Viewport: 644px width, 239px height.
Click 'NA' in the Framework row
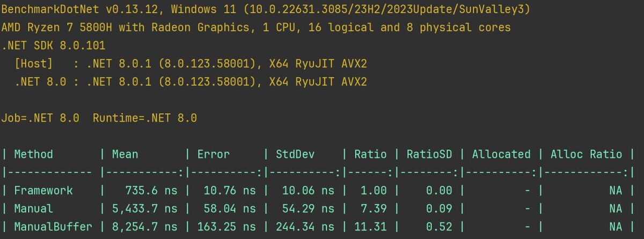point(616,191)
